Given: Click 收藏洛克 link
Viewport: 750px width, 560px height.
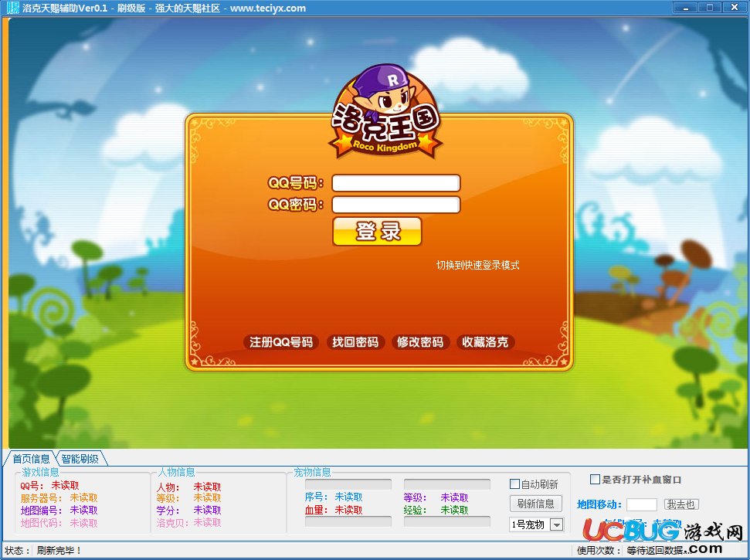Looking at the screenshot, I should 485,342.
